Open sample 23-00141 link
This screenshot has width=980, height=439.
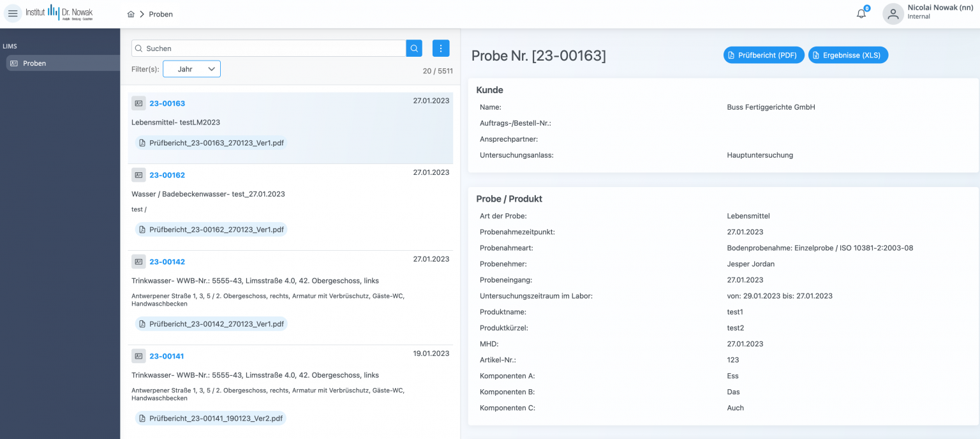coord(167,356)
